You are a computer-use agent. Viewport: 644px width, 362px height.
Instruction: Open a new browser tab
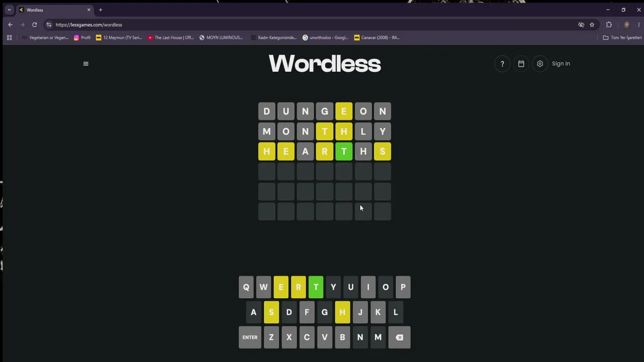coord(101,10)
